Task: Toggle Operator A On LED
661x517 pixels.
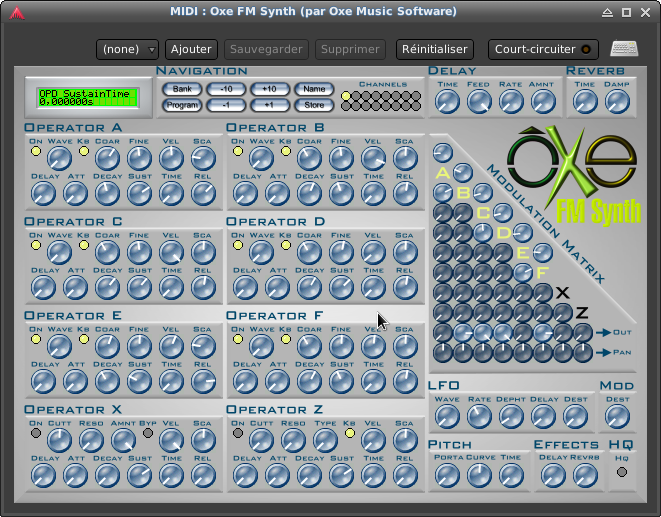Action: click(x=36, y=151)
